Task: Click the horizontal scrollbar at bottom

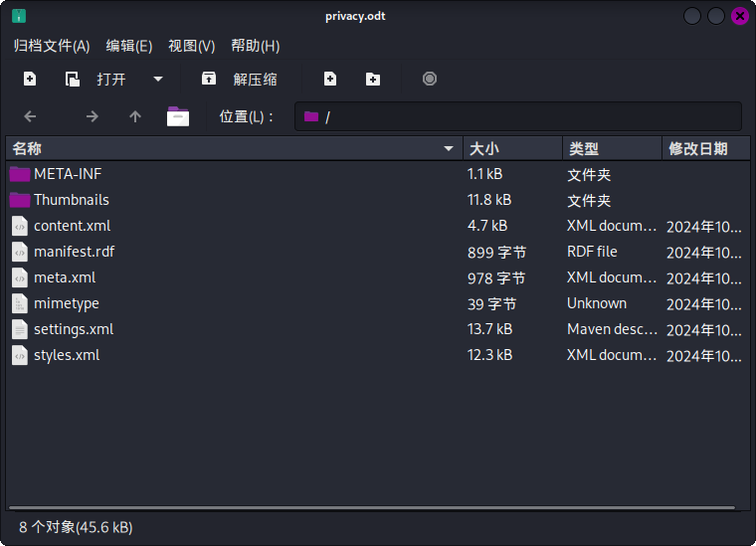Action: point(372,507)
